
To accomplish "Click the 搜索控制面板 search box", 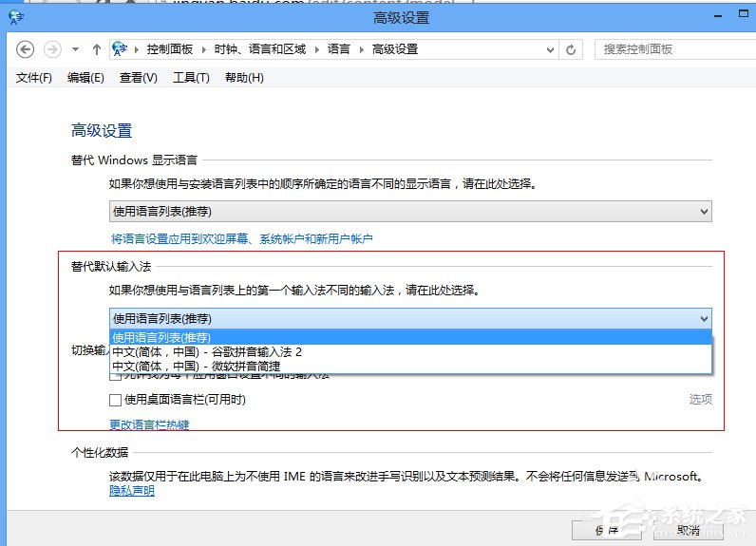I will [x=670, y=49].
